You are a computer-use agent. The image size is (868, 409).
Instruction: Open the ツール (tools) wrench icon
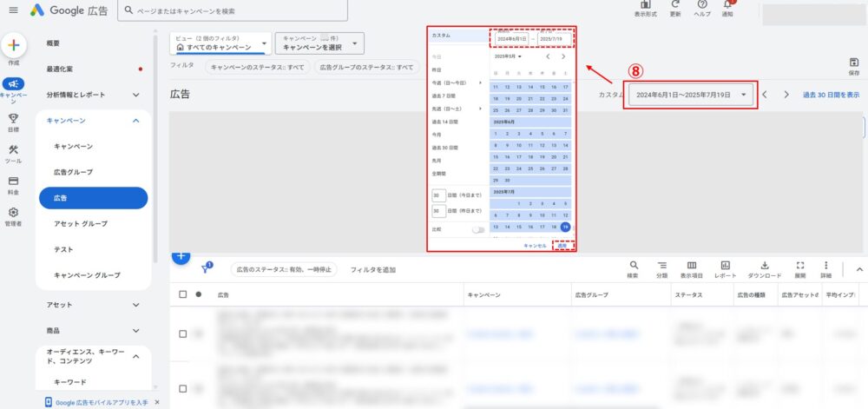coord(13,150)
